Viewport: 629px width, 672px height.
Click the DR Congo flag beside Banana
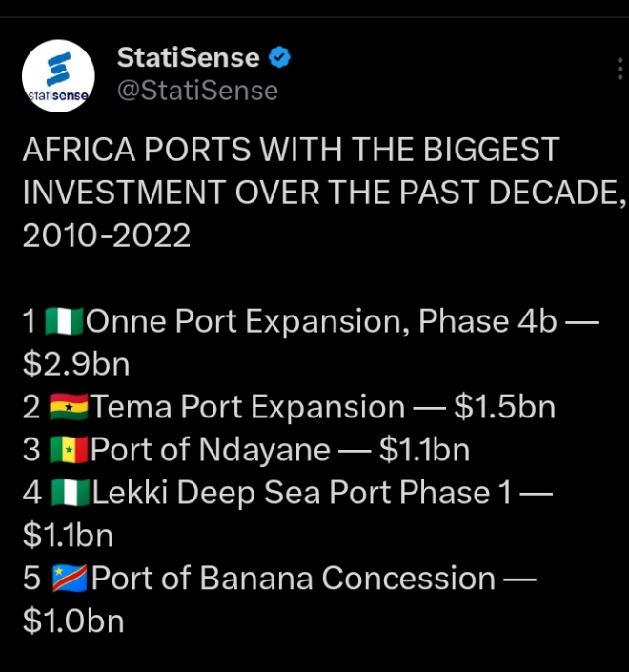(70, 579)
